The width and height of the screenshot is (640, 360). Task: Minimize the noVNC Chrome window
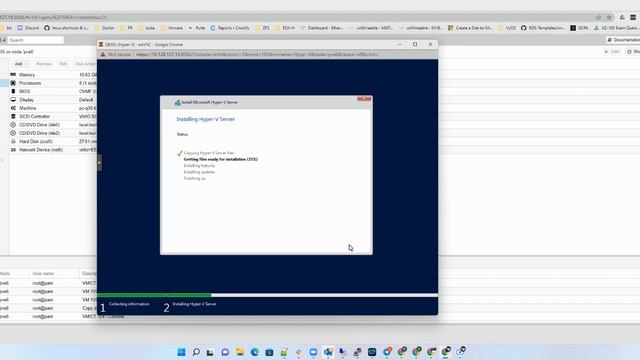pyautogui.click(x=400, y=44)
